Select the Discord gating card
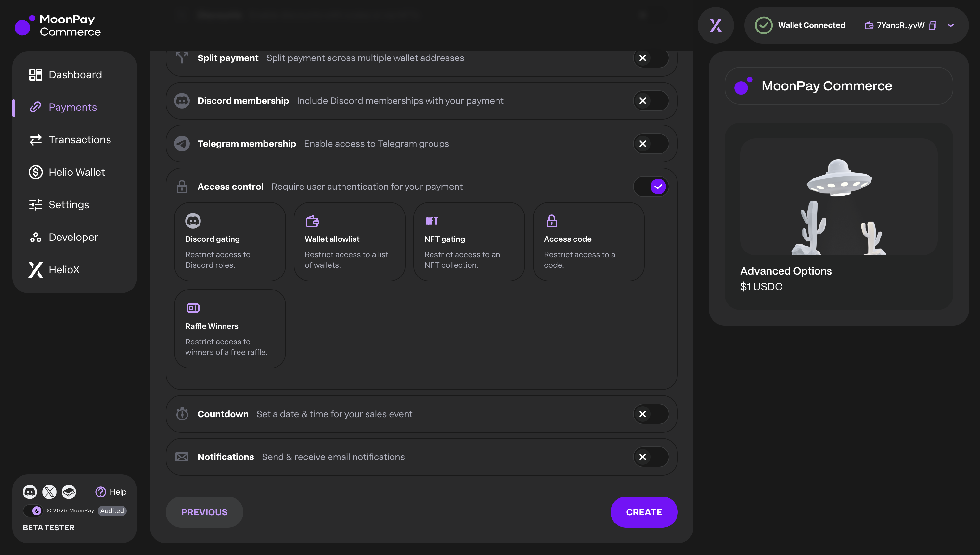The image size is (980, 555). [x=230, y=242]
